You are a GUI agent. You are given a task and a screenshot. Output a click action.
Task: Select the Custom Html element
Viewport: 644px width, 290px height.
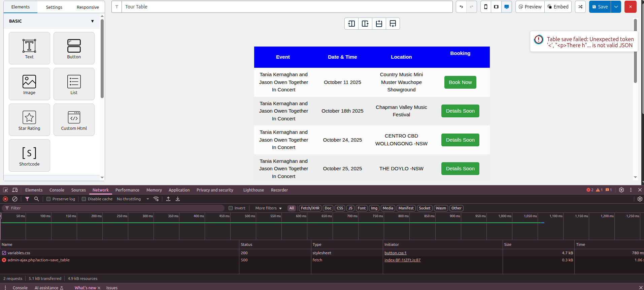tap(74, 120)
